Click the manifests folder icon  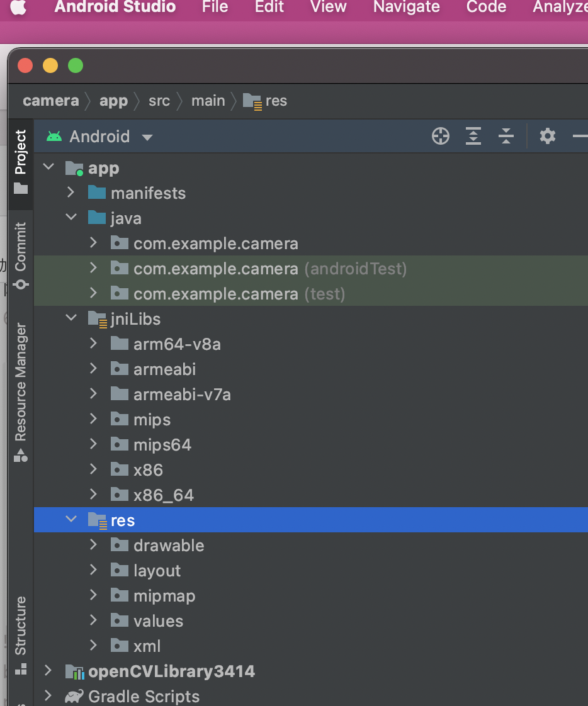point(97,193)
